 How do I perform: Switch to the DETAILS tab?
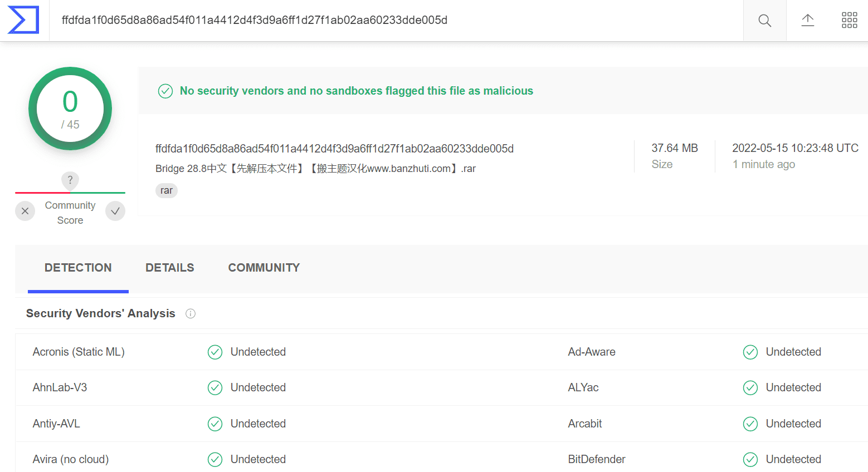pyautogui.click(x=170, y=268)
